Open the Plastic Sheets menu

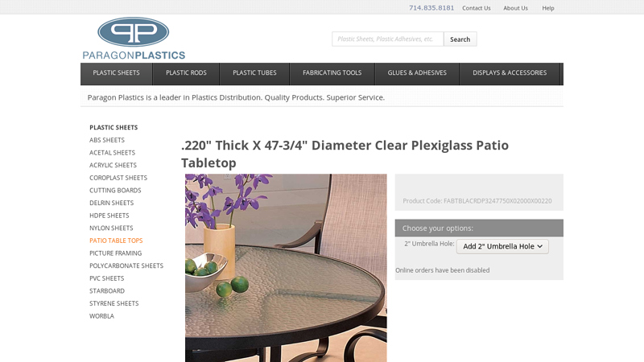click(116, 73)
